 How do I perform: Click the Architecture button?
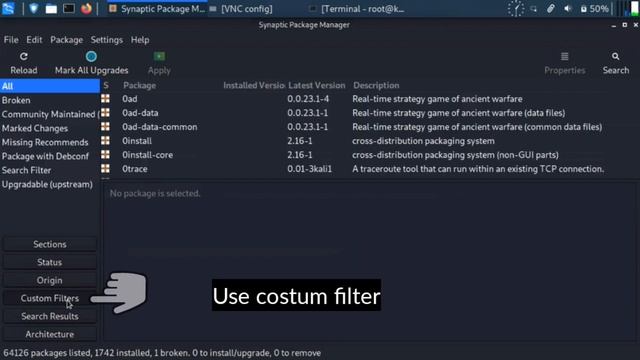(x=50, y=334)
